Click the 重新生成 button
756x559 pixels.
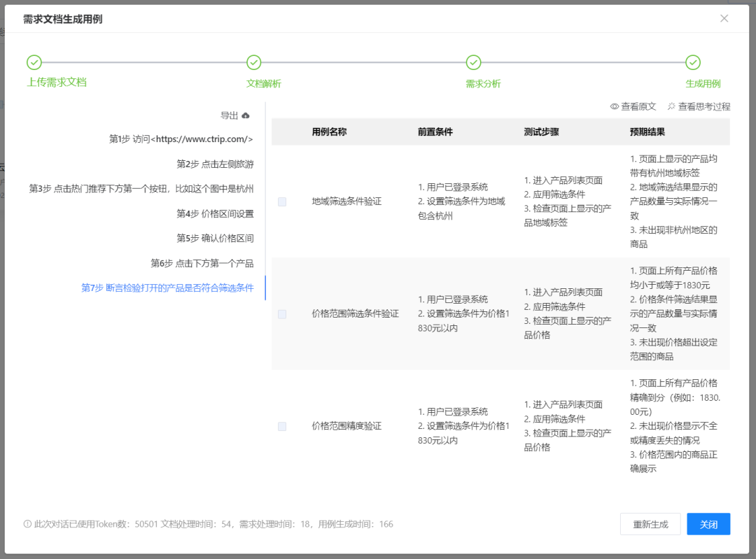tap(650, 523)
